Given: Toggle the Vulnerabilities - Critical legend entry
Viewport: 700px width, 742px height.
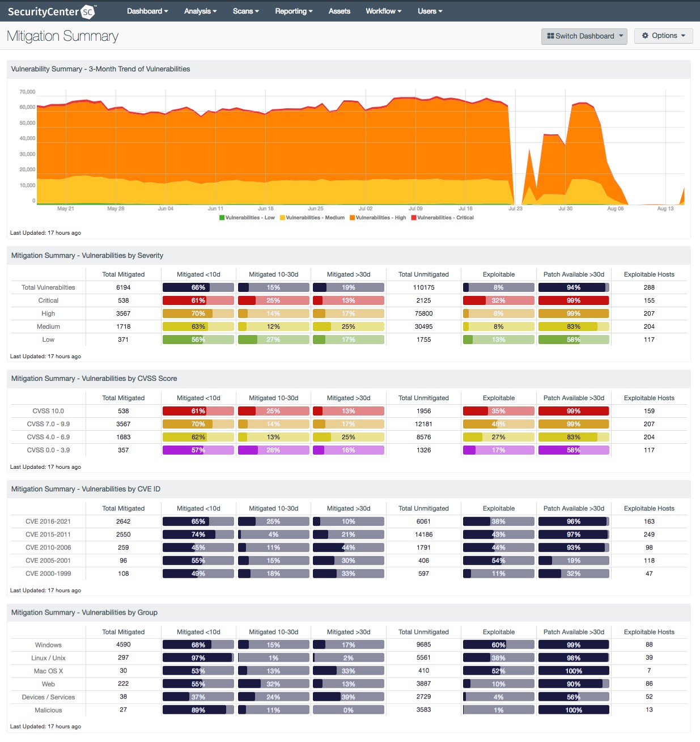Looking at the screenshot, I should tap(442, 218).
